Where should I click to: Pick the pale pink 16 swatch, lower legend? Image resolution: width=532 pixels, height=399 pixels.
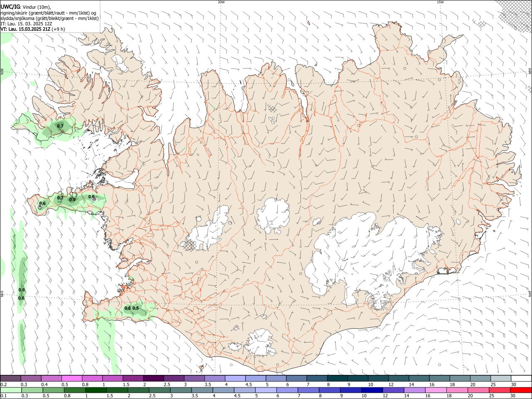click(x=436, y=390)
